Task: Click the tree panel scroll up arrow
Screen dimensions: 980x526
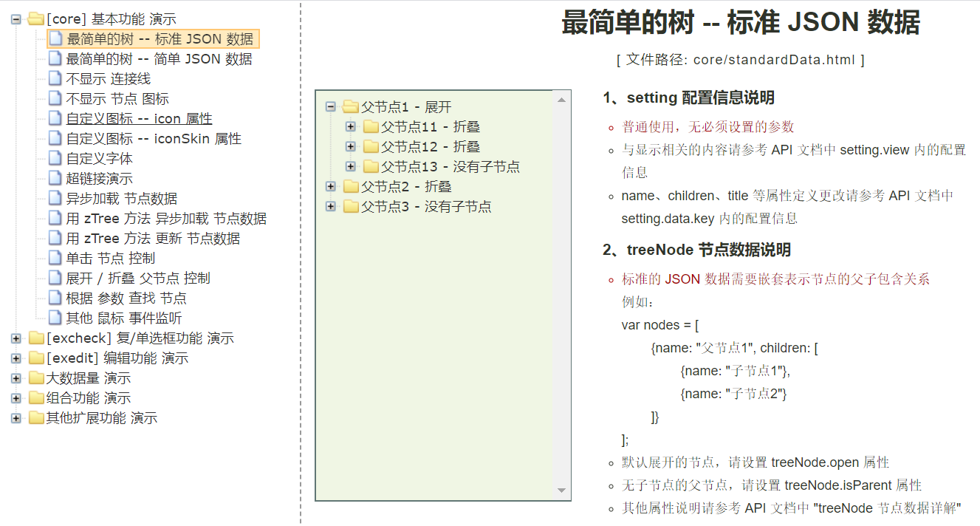Action: pyautogui.click(x=561, y=100)
